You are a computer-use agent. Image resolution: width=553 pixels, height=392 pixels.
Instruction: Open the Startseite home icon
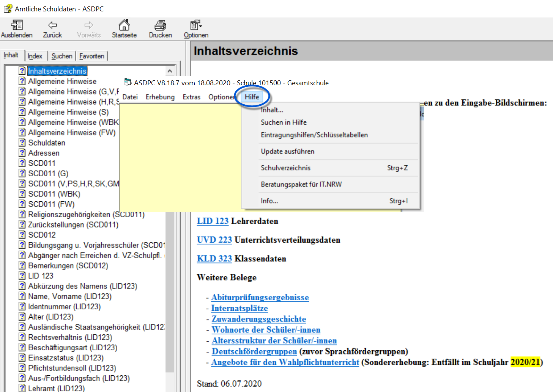click(x=124, y=25)
